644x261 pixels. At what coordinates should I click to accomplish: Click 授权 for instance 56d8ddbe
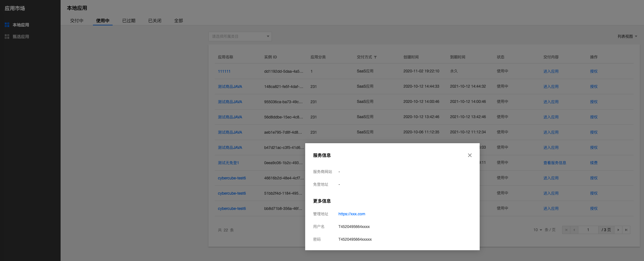[x=594, y=117]
